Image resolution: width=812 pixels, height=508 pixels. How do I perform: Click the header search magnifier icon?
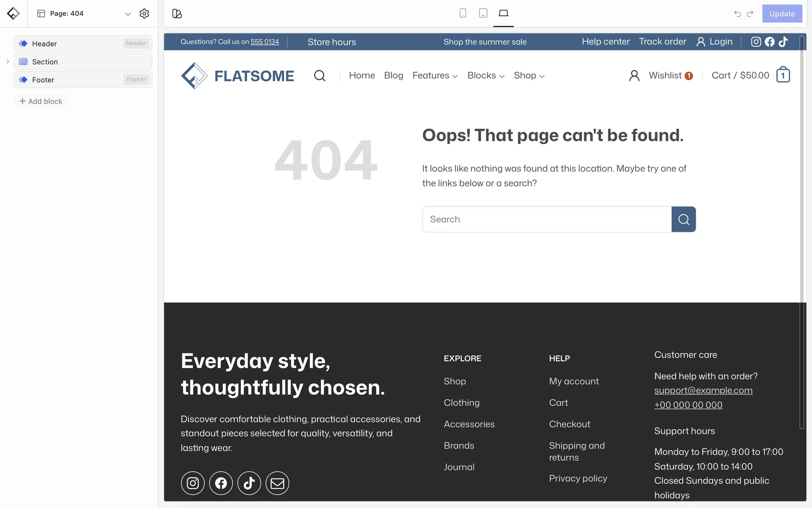point(320,75)
